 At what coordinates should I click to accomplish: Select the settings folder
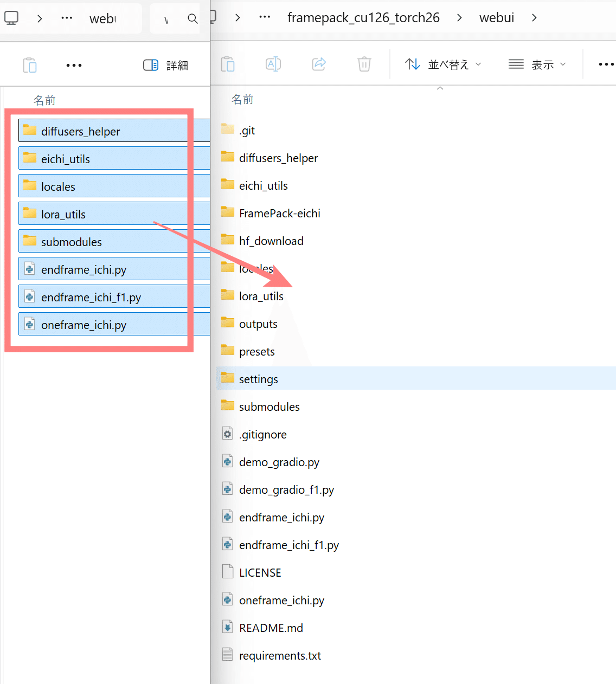[x=258, y=378]
